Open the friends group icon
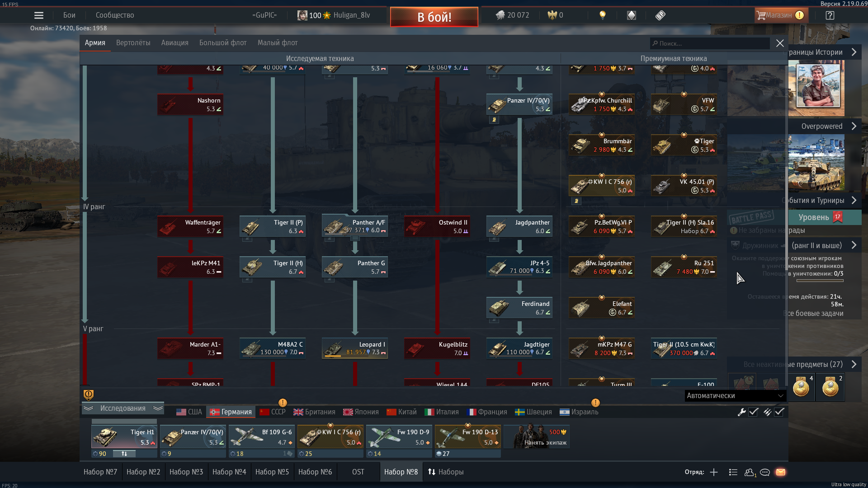The image size is (868, 488). point(750,472)
